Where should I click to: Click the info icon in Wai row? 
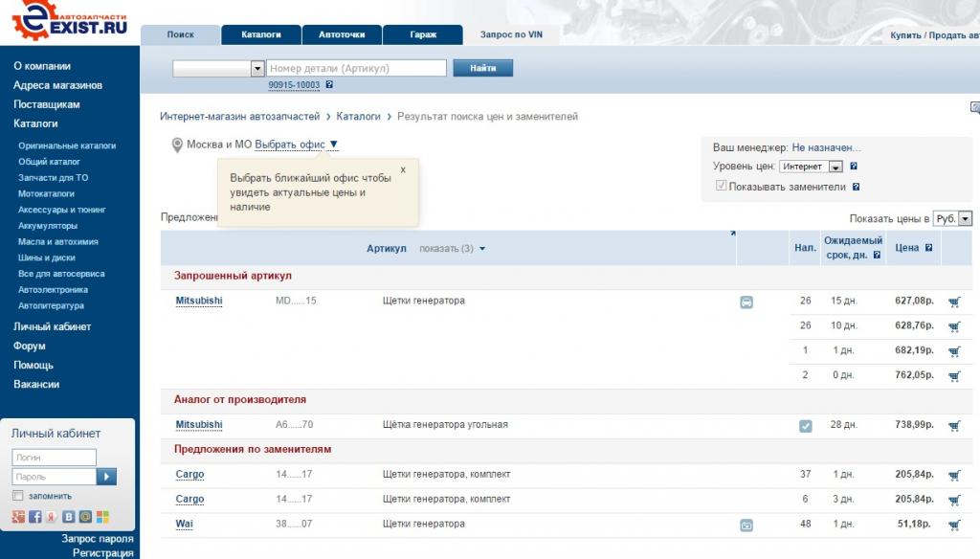coord(746,525)
